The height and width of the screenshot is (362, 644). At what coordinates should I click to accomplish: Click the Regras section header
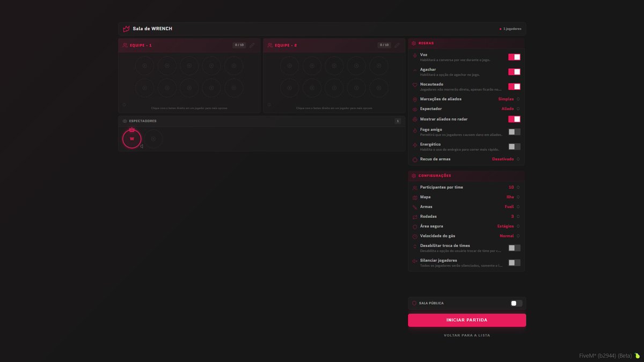(x=467, y=43)
